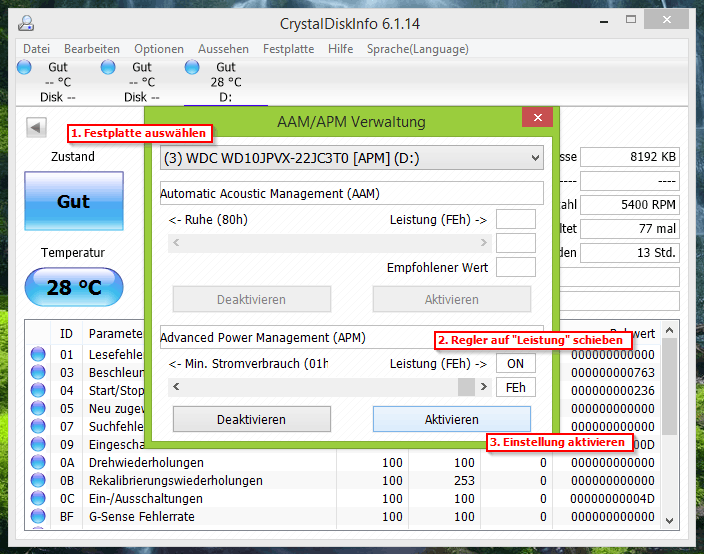Open the Optionen menu
The width and height of the screenshot is (704, 554).
159,49
